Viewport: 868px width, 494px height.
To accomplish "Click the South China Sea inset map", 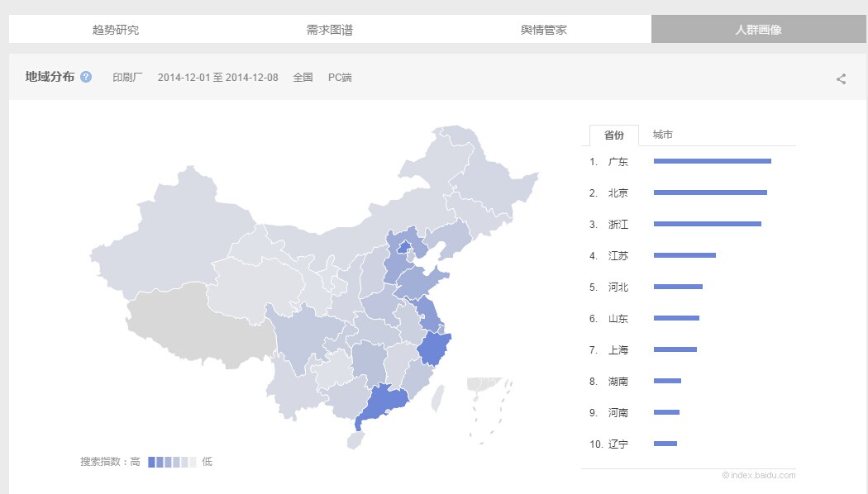I will [x=490, y=411].
